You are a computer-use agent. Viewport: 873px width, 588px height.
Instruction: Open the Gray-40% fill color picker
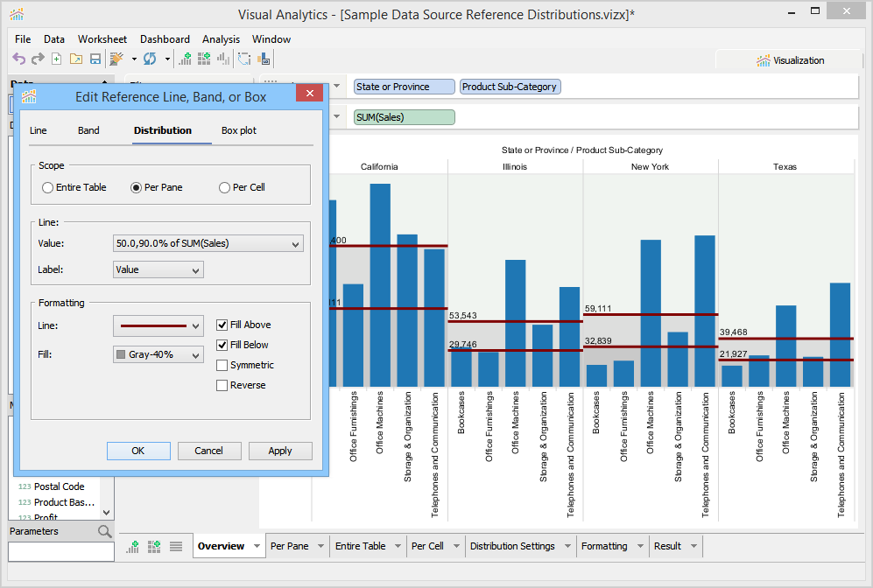pos(158,354)
